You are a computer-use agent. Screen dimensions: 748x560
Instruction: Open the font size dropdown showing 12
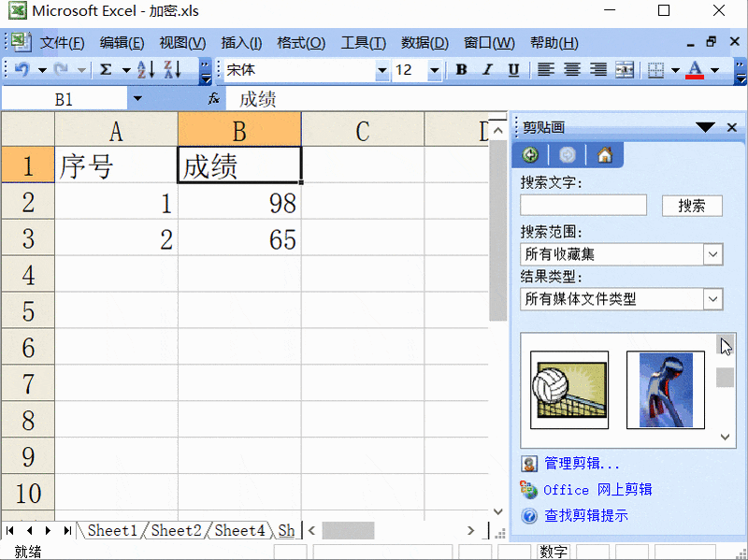click(x=433, y=70)
